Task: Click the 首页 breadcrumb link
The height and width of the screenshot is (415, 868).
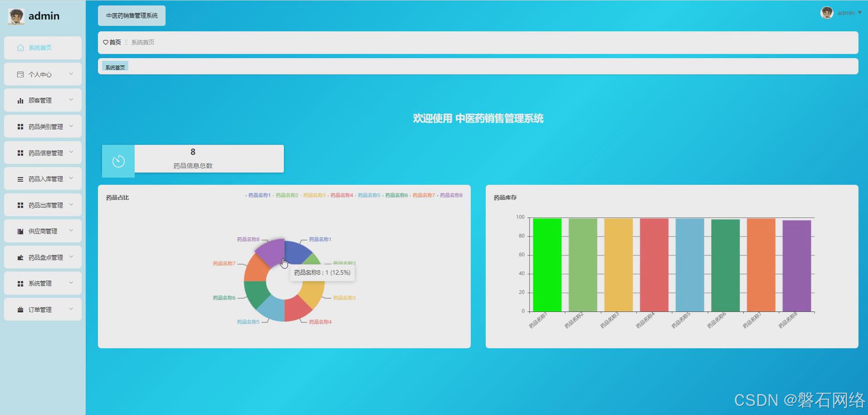Action: [x=115, y=42]
